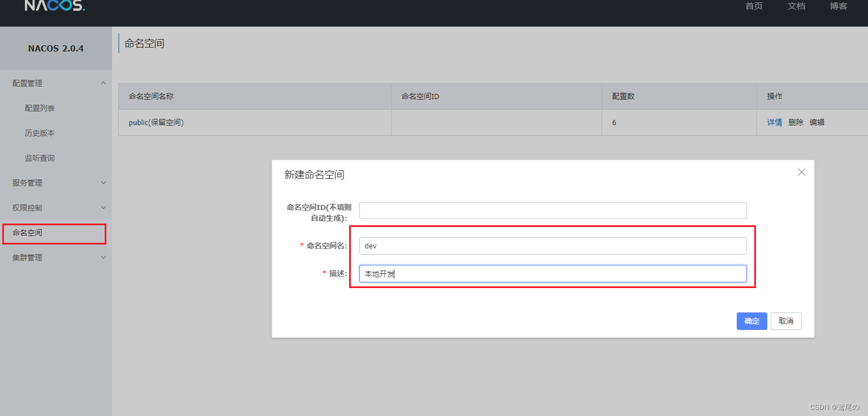Click 编辑 for public namespace

tap(817, 122)
